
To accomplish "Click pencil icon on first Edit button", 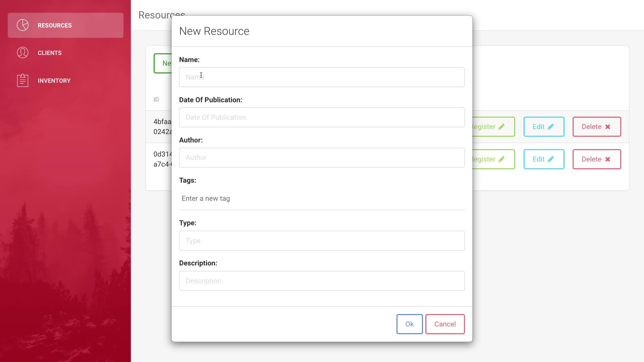I will click(551, 127).
